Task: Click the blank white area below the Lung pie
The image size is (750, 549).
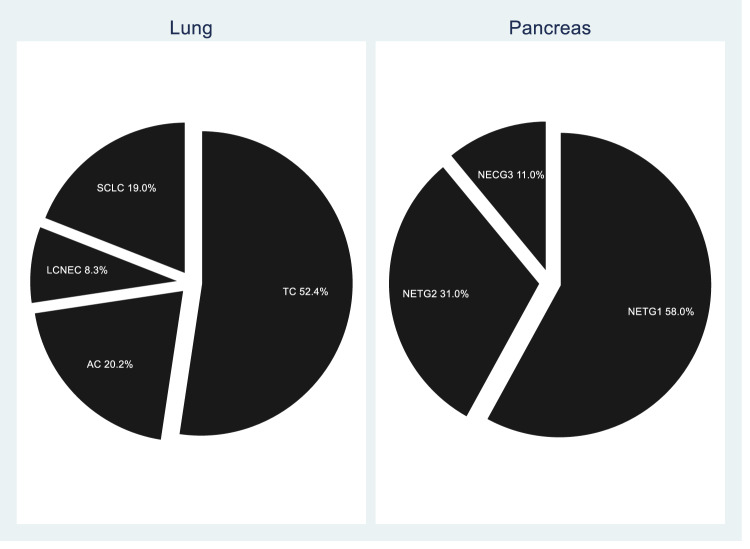Action: pyautogui.click(x=190, y=485)
